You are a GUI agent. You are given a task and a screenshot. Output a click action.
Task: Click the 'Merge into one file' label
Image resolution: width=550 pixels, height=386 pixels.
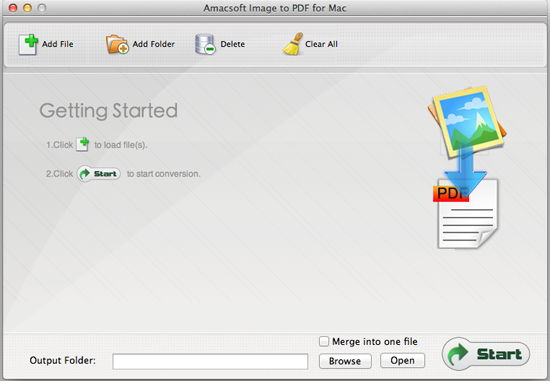point(375,341)
